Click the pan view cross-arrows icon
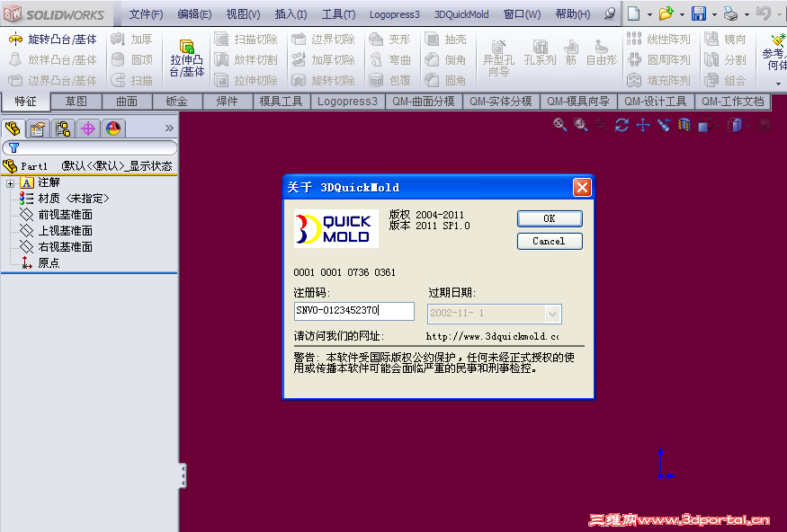 pos(643,124)
